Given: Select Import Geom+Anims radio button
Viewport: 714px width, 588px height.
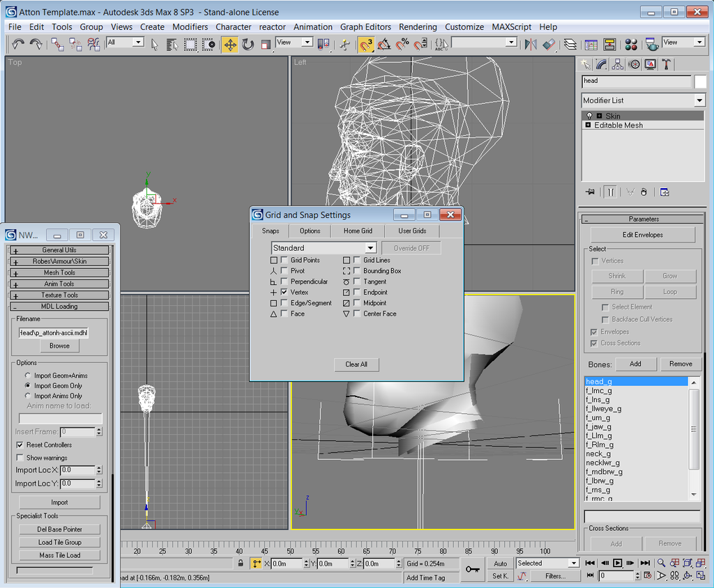Looking at the screenshot, I should click(28, 376).
